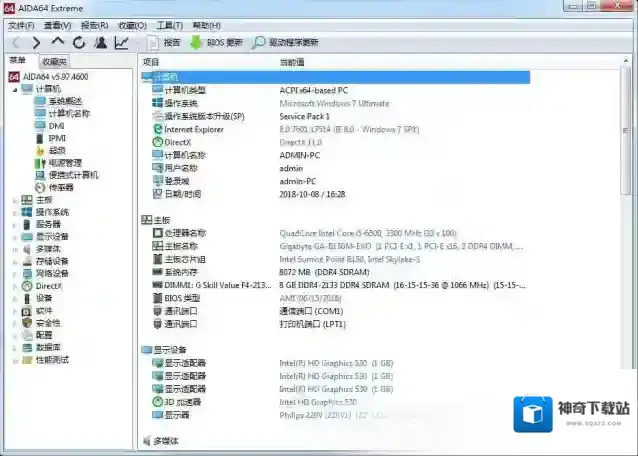Click the user-silhouette icon in the toolbar

(100, 43)
